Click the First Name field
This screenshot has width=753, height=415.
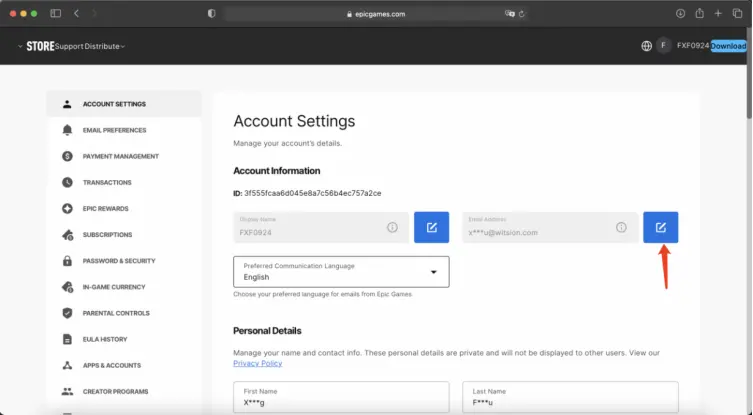(341, 398)
